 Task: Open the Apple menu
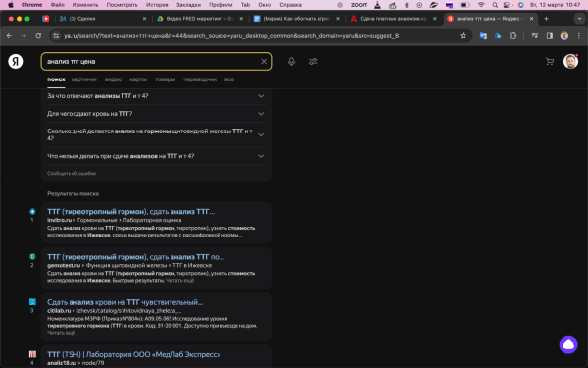point(11,5)
